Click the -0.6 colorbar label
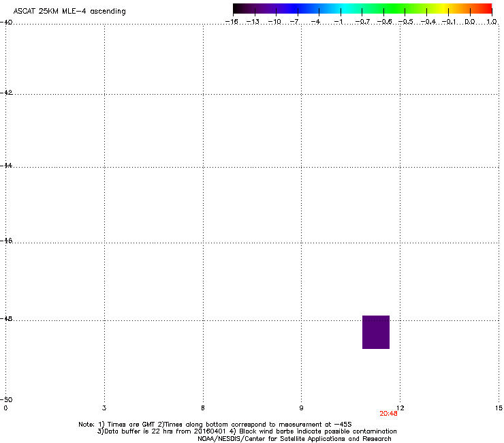This screenshot has height=443, width=504. point(384,22)
